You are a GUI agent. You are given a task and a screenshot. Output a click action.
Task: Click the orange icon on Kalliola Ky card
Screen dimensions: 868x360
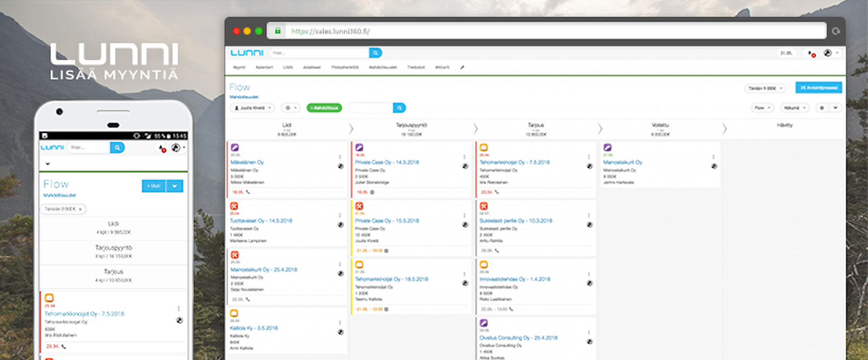click(x=234, y=313)
